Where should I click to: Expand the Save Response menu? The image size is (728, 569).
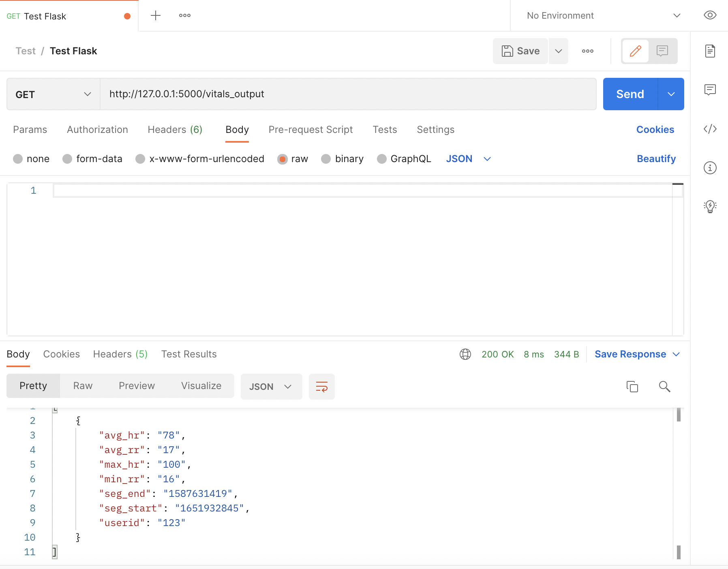637,354
